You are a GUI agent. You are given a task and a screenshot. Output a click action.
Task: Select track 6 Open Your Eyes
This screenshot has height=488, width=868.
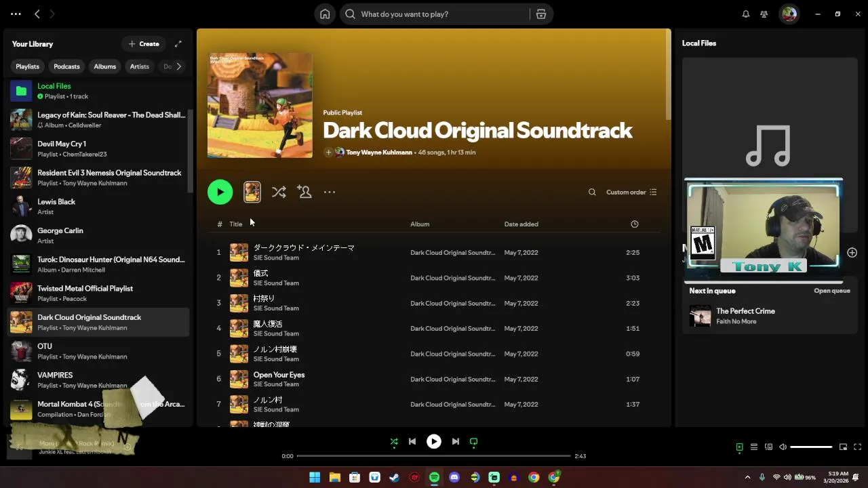[x=434, y=379]
